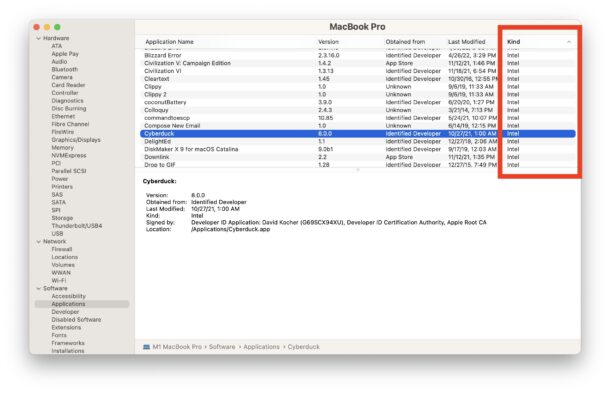Select Camera in the sidebar
This screenshot has height=393, width=610.
tap(62, 77)
